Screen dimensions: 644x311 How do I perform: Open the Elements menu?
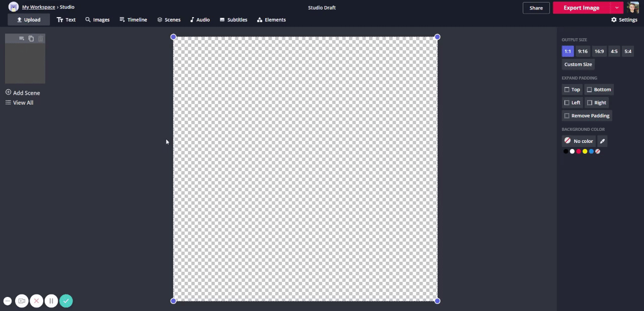click(271, 20)
